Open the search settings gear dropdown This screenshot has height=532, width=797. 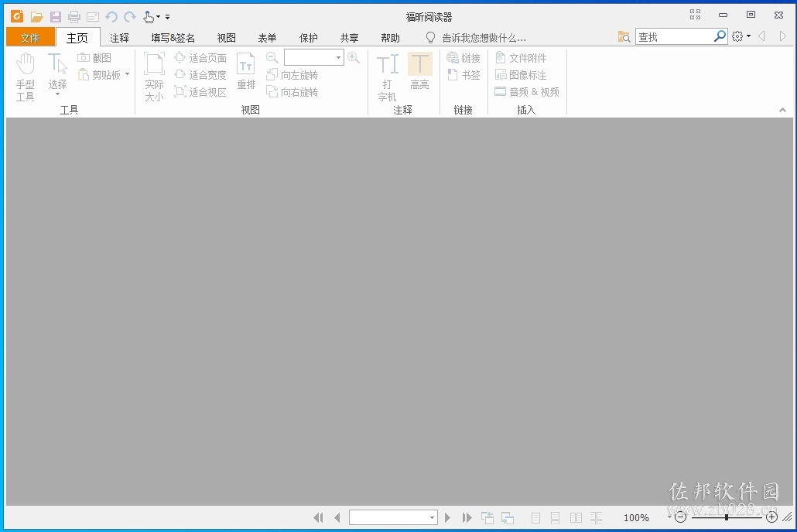coord(741,36)
